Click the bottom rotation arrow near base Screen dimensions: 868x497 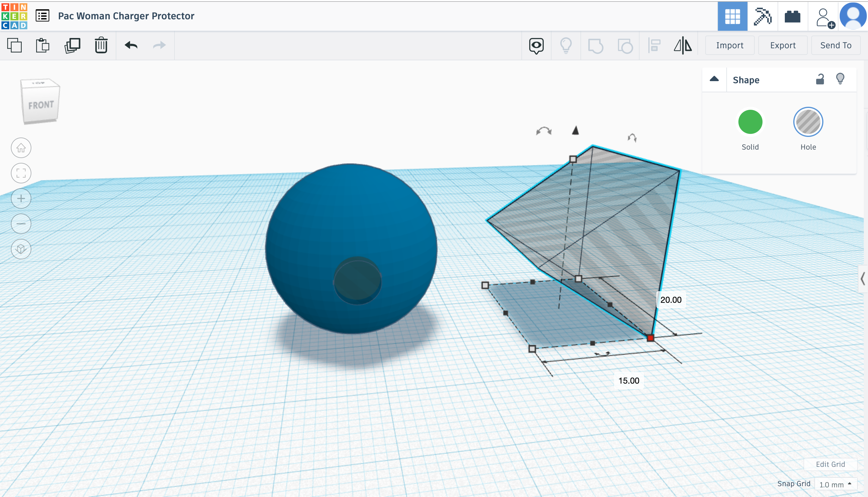click(603, 354)
